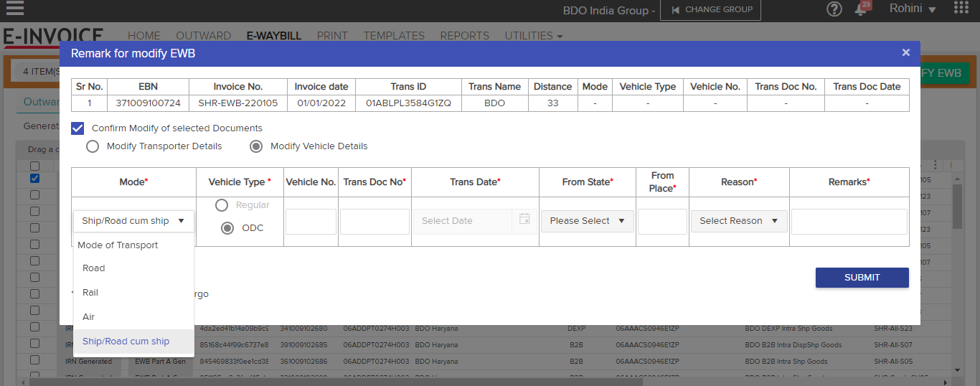This screenshot has width=980, height=386.
Task: Click invoice number SHR-EWB-220105
Action: [238, 103]
